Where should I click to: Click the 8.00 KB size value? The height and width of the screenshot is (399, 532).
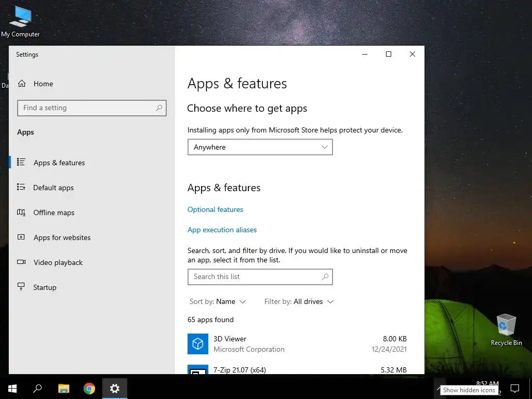395,339
